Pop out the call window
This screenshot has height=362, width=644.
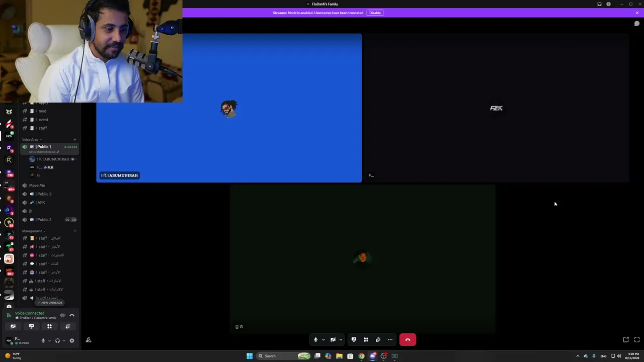626,340
